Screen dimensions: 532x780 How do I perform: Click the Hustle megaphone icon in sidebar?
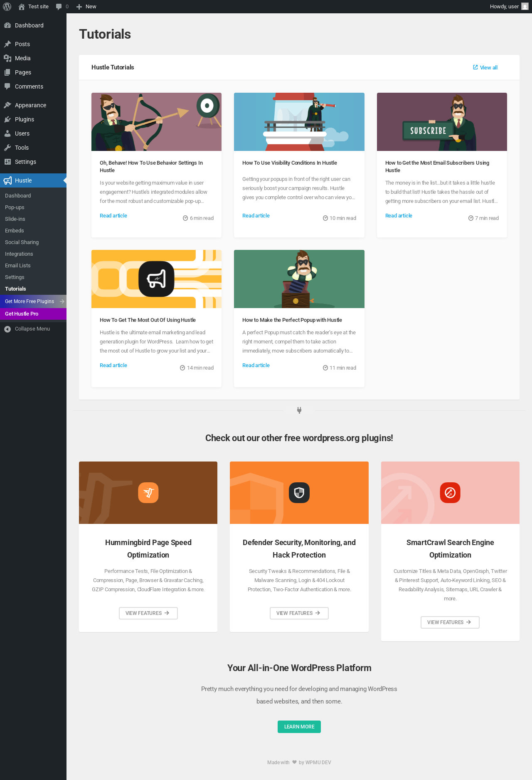point(7,180)
